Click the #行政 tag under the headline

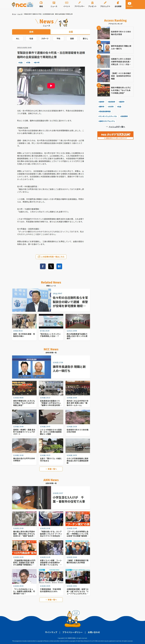click(x=28, y=62)
